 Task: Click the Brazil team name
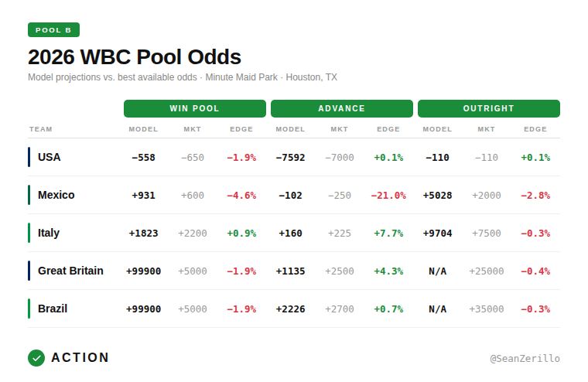tap(53, 309)
